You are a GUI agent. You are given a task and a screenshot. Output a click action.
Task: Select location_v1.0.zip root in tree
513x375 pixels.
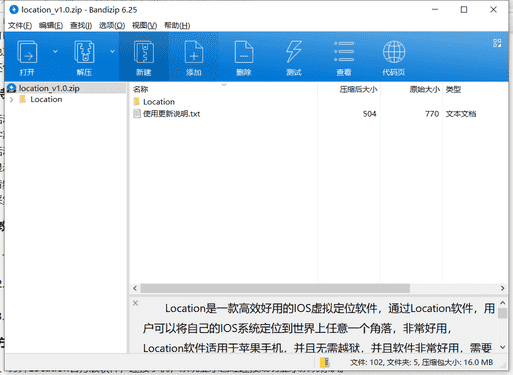49,88
